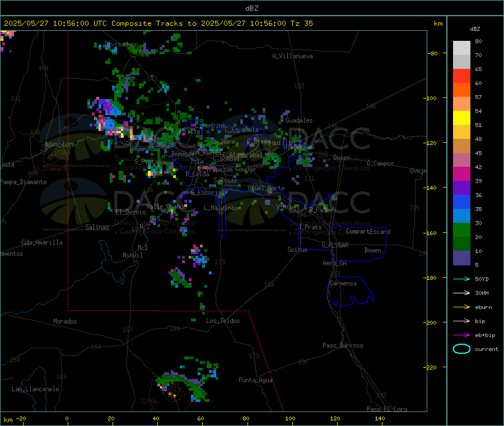Screen dimensions: 504x426
Task: Click the Punta_Agua map label
Action: (x=255, y=381)
